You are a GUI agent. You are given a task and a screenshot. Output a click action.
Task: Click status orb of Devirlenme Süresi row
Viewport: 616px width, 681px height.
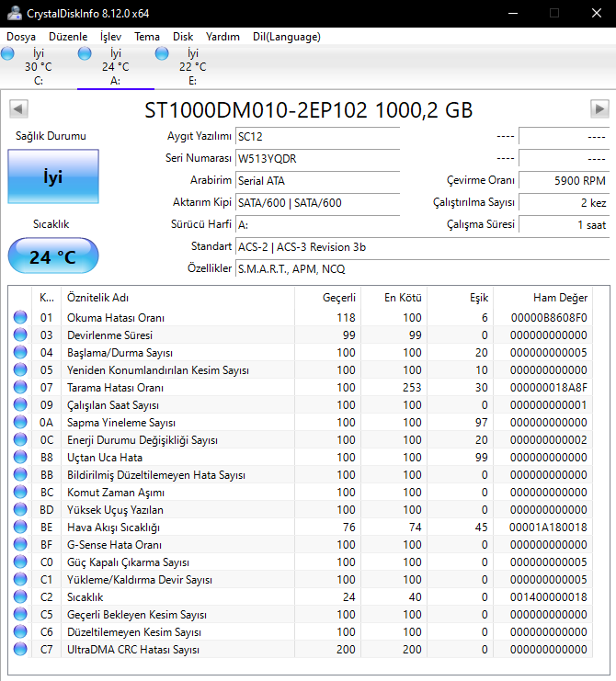(20, 335)
